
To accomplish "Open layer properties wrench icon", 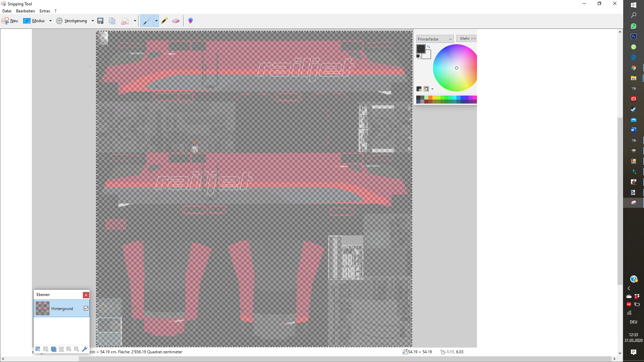I will coord(85,349).
